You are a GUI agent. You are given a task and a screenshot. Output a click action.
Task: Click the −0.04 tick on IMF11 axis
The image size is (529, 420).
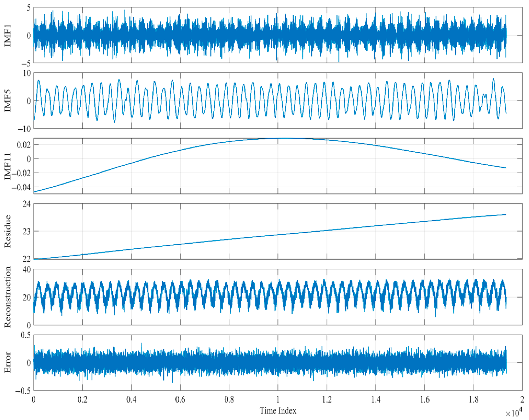(x=22, y=187)
